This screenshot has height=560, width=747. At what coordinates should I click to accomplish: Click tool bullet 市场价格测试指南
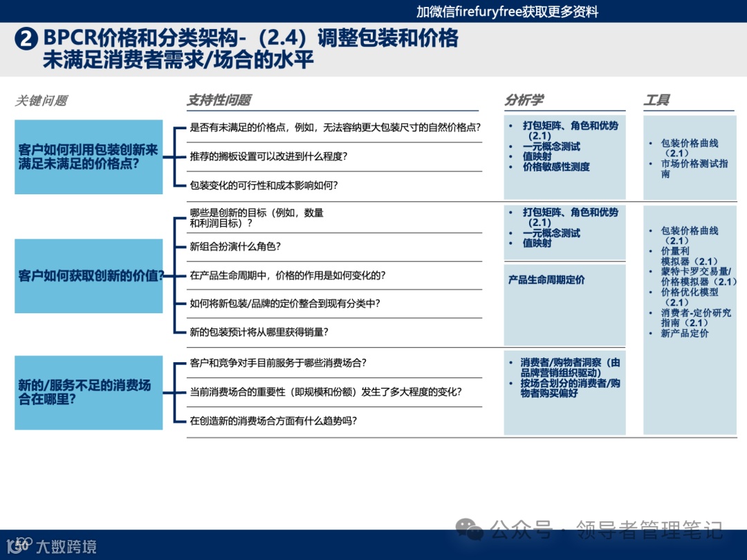(694, 169)
